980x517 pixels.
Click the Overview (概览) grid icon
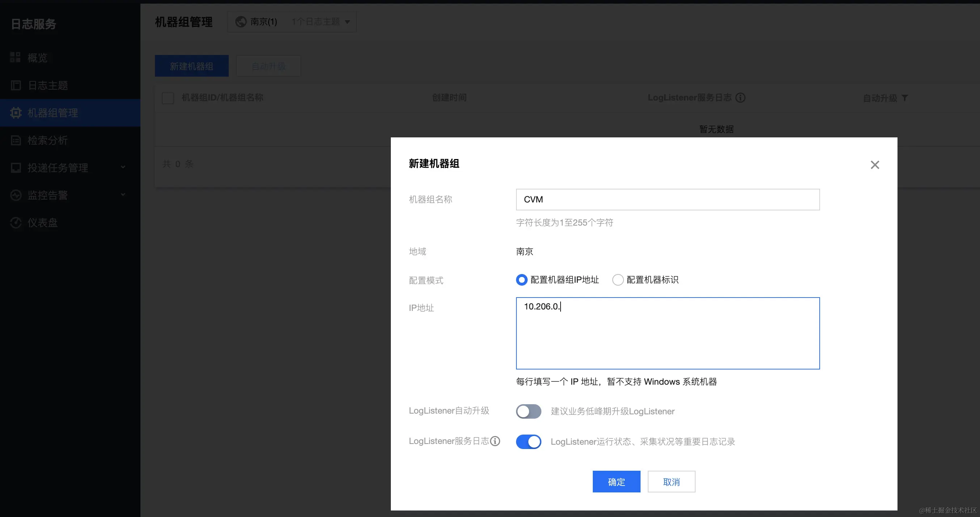(x=15, y=57)
